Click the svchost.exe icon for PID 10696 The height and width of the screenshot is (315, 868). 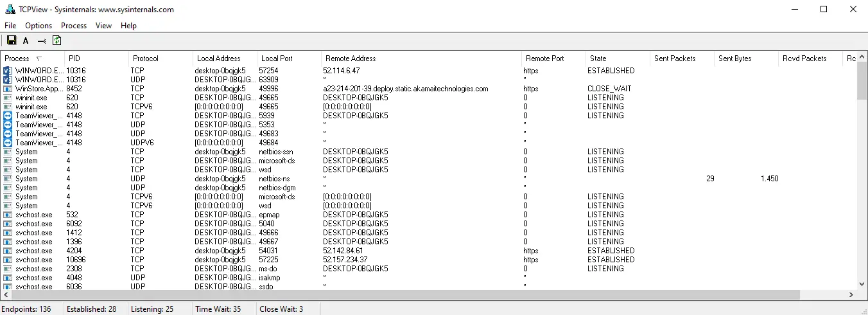click(8, 260)
